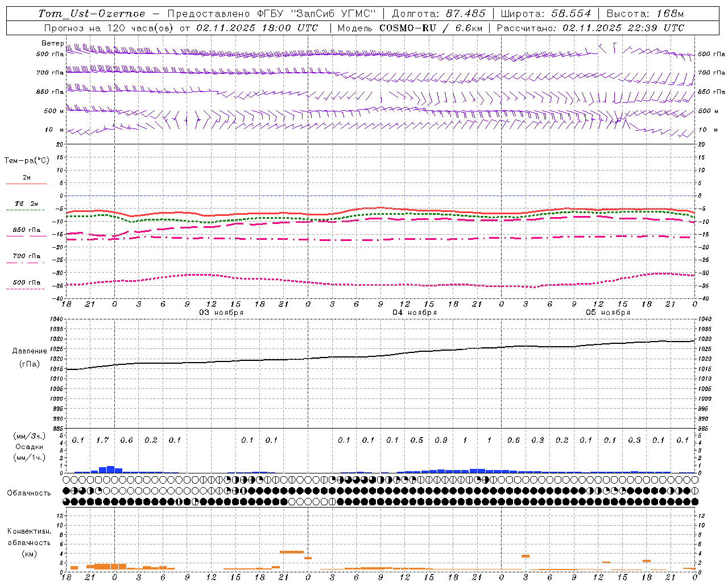Image resolution: width=728 pixels, height=582 pixels.
Task: Click the solid line sample under the '2м' legend entry
Action: 26,184
